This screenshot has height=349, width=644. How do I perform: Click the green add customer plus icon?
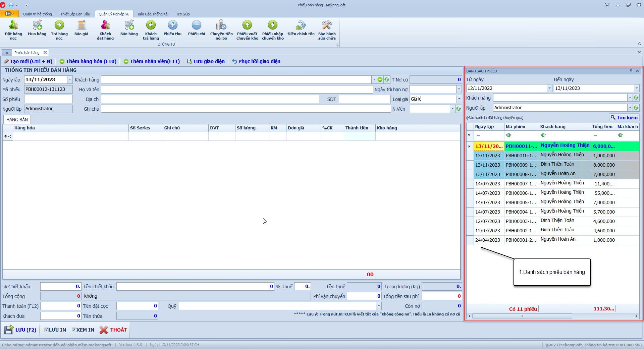380,79
